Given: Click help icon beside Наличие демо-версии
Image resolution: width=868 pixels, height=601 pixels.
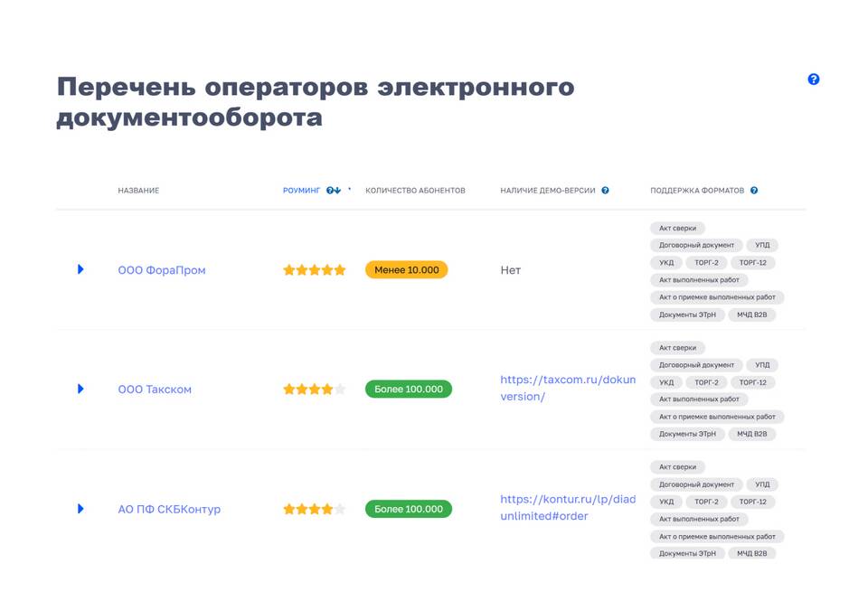Looking at the screenshot, I should click(605, 191).
